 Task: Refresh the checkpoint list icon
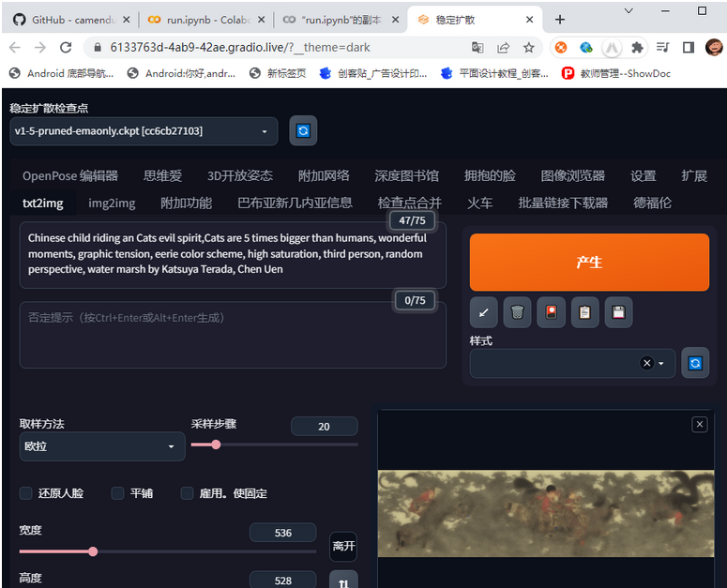303,130
